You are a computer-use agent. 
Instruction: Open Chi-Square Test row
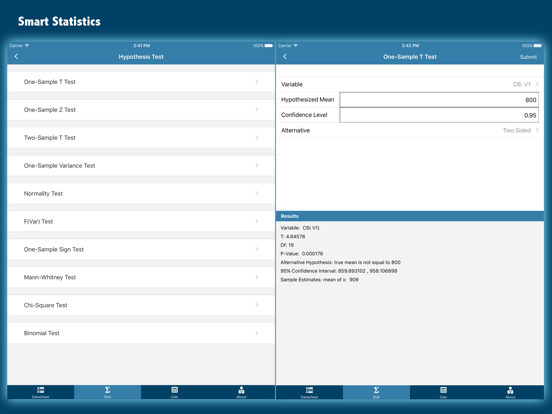[x=141, y=305]
